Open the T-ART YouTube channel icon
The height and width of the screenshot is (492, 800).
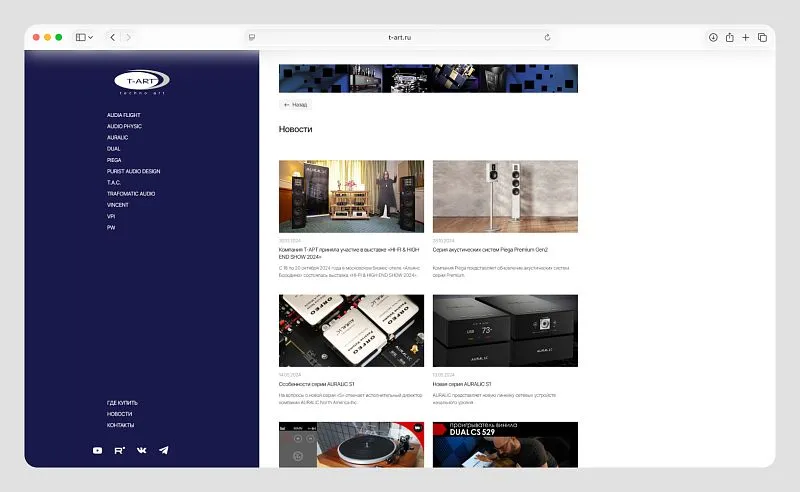pos(97,450)
